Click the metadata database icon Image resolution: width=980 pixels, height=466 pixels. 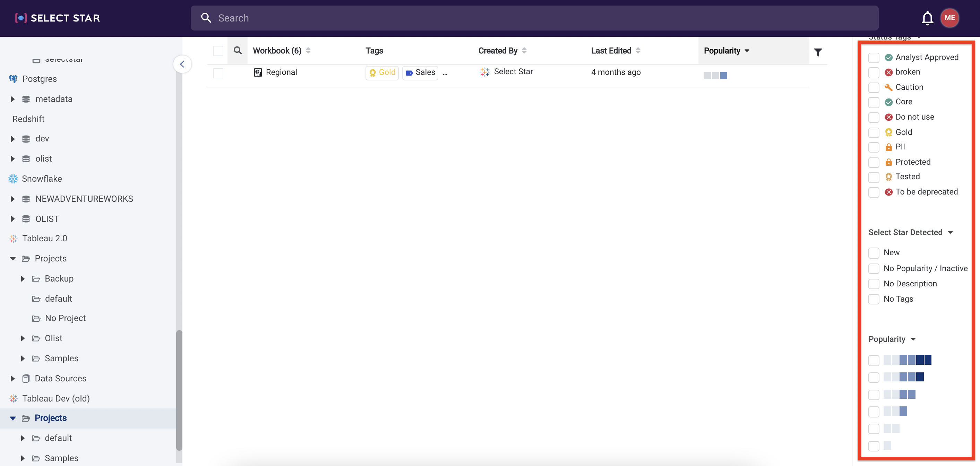coord(26,99)
